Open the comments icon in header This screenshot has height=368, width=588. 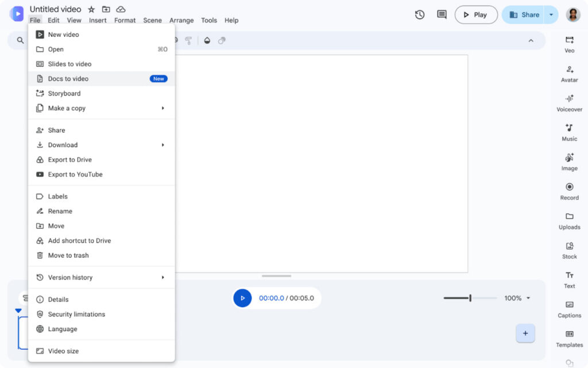(442, 14)
